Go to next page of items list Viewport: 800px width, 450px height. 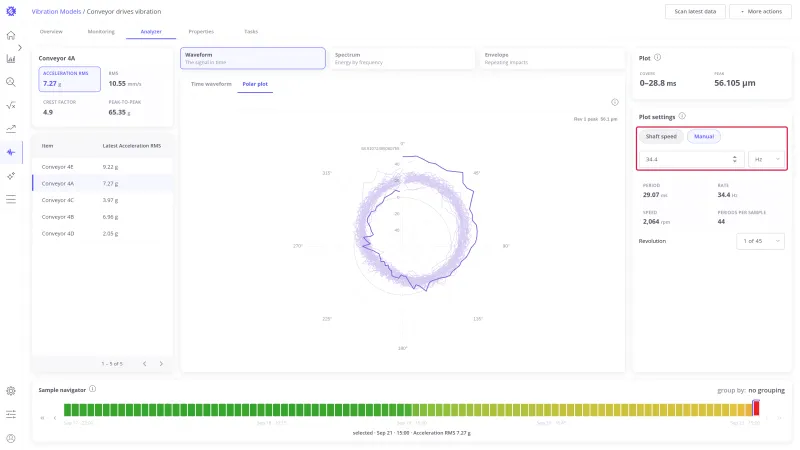(161, 364)
